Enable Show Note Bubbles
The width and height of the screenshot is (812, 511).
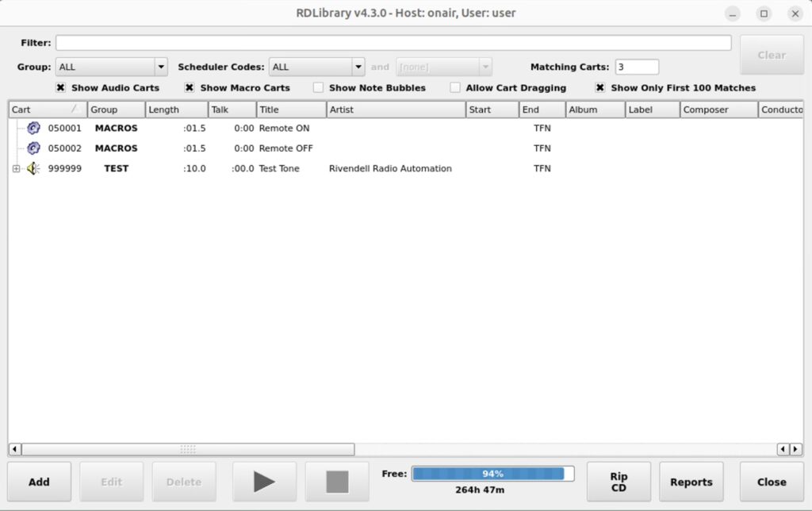click(318, 87)
